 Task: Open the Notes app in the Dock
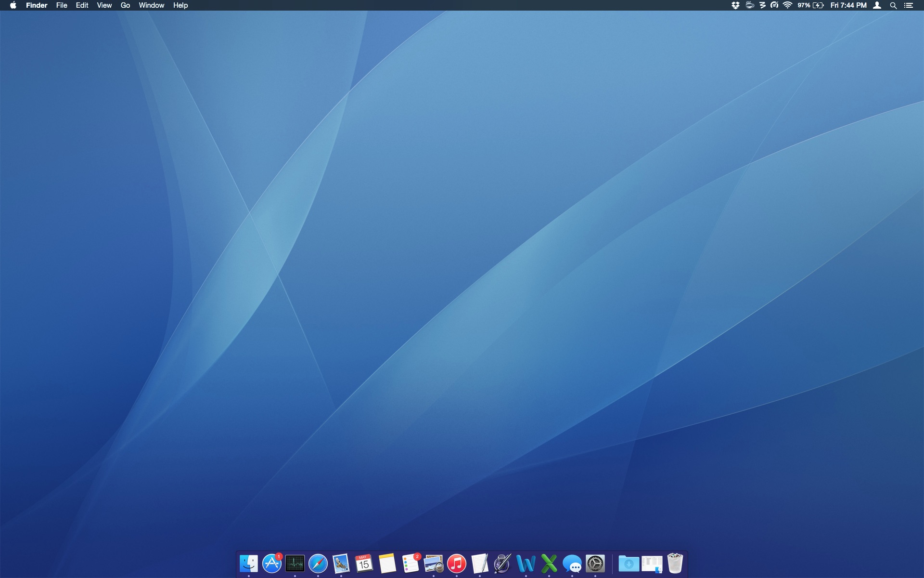pos(387,563)
